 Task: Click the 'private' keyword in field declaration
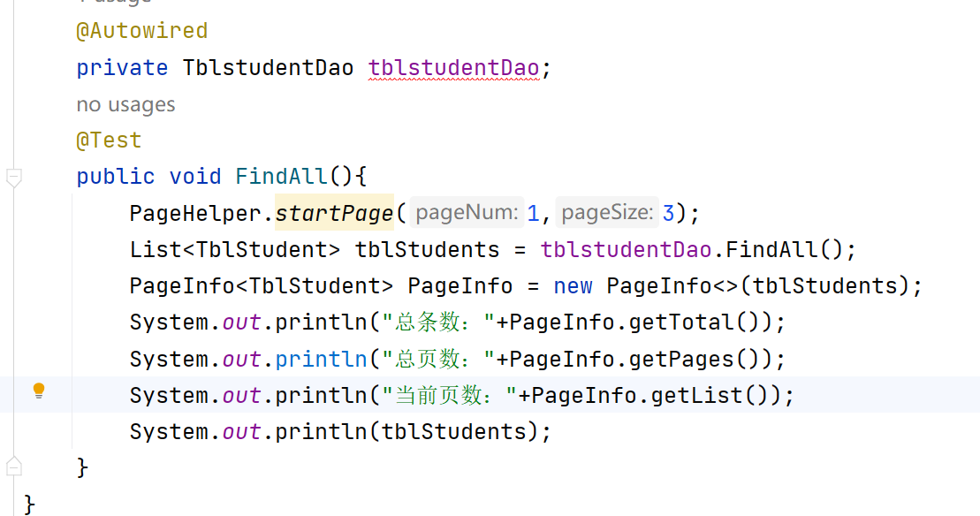122,68
